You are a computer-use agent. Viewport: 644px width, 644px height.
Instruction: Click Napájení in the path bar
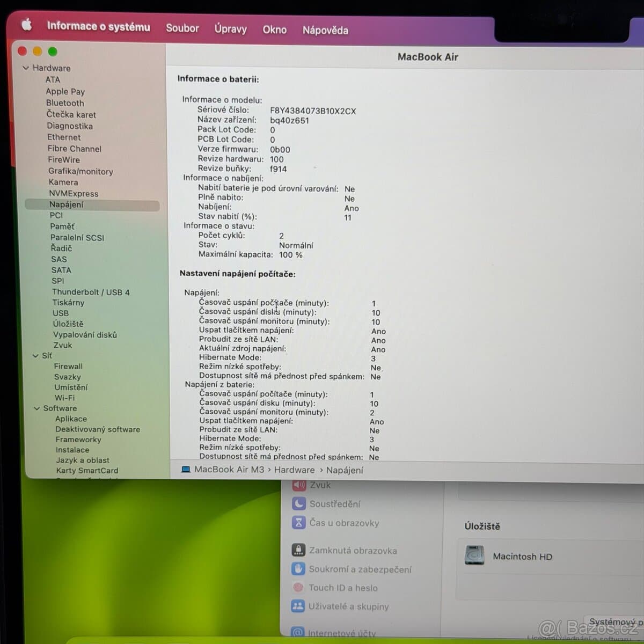(345, 470)
